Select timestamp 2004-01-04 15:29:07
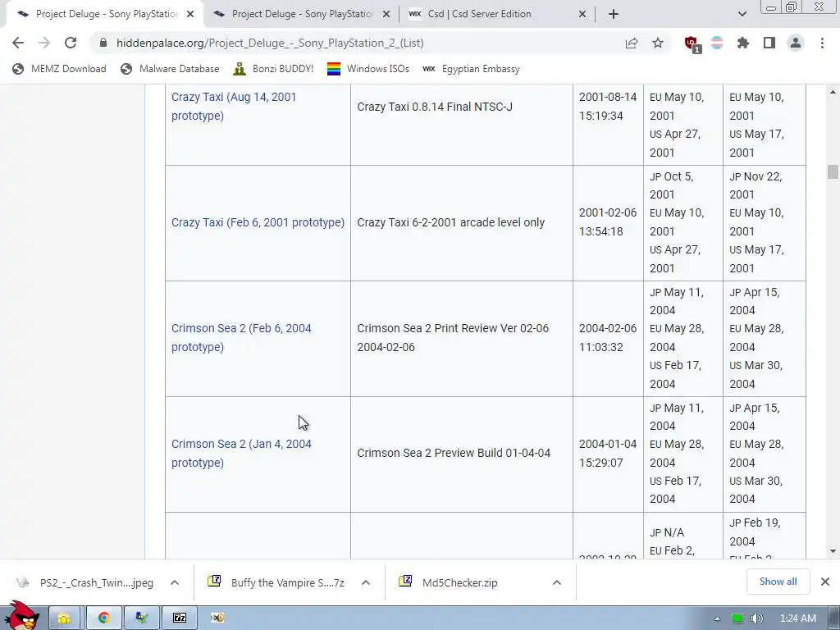The width and height of the screenshot is (840, 630). coord(608,453)
